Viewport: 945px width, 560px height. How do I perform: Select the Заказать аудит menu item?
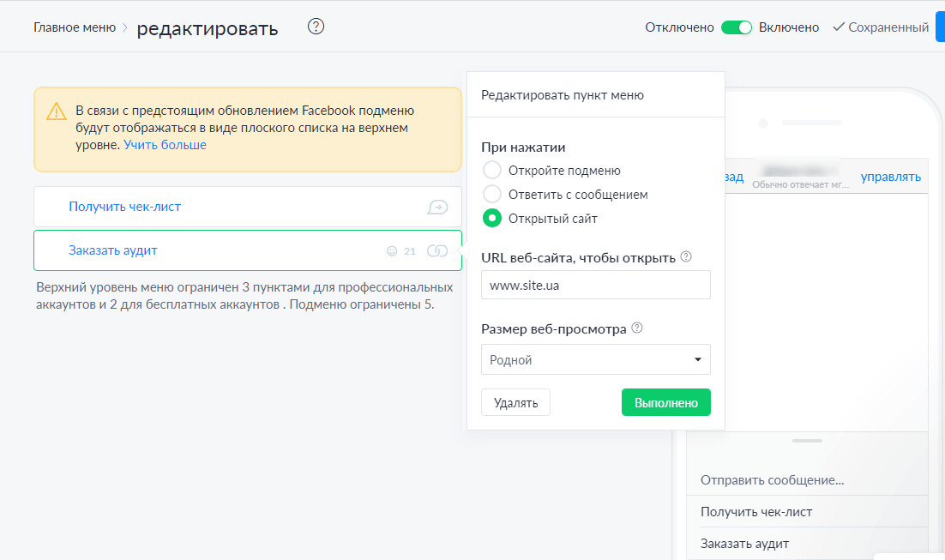[248, 250]
